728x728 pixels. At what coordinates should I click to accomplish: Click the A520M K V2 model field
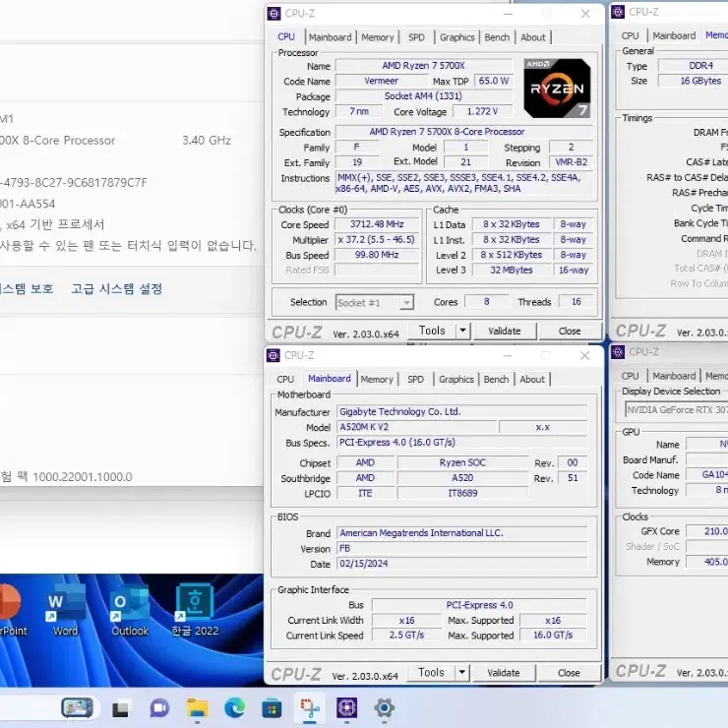(417, 427)
